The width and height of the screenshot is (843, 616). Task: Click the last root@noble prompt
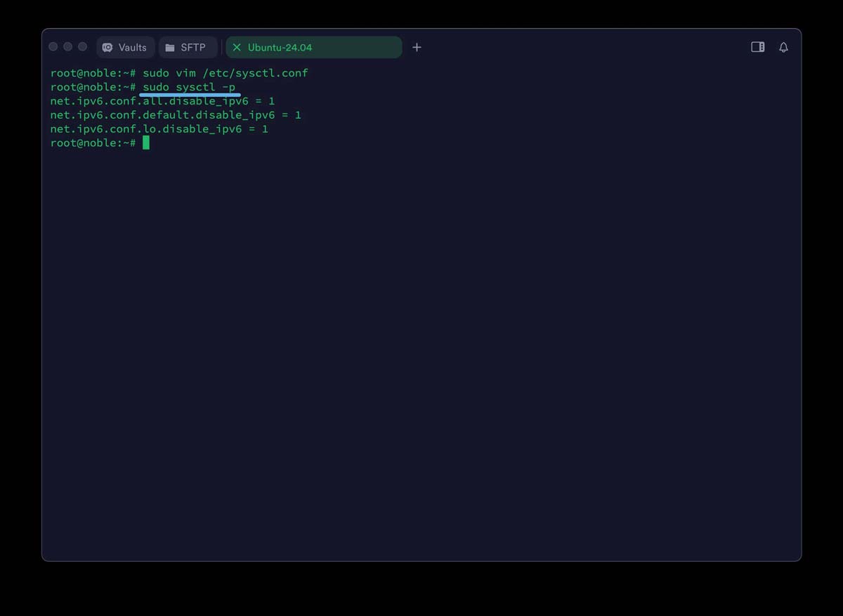[93, 143]
